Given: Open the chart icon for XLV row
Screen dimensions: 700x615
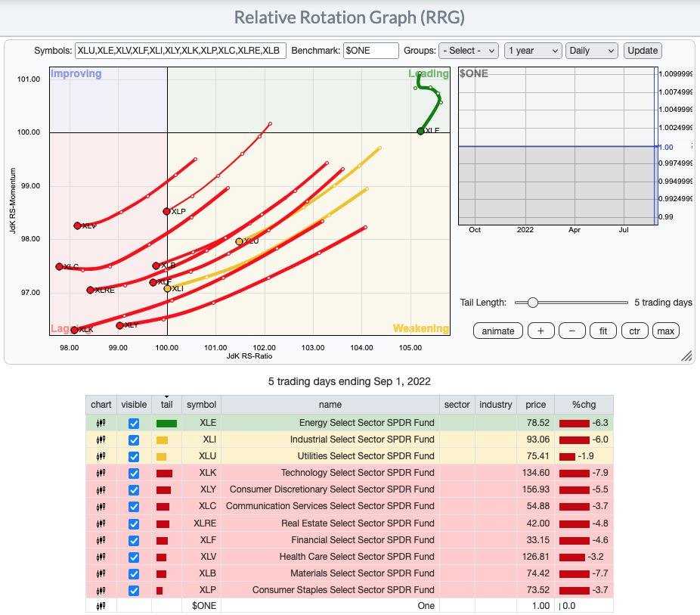Looking at the screenshot, I should pyautogui.click(x=101, y=557).
